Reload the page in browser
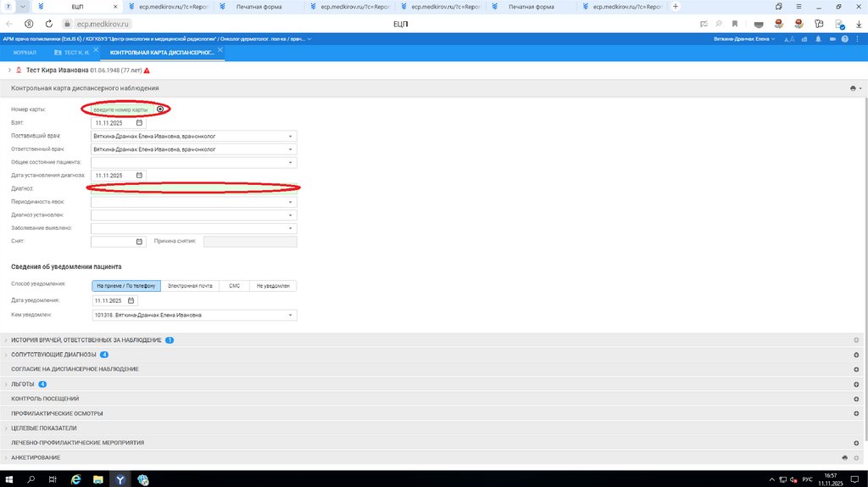The width and height of the screenshot is (868, 487). coord(48,24)
